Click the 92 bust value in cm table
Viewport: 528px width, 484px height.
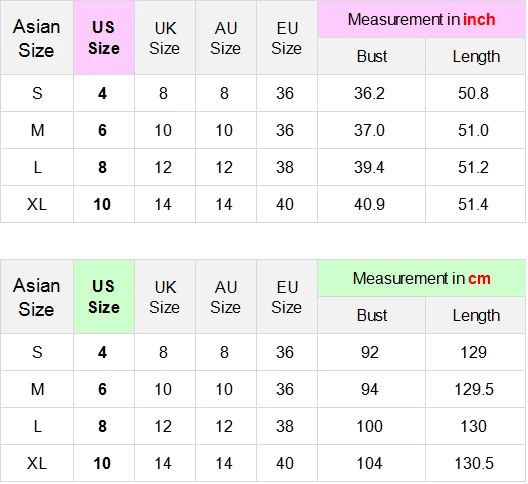[369, 352]
